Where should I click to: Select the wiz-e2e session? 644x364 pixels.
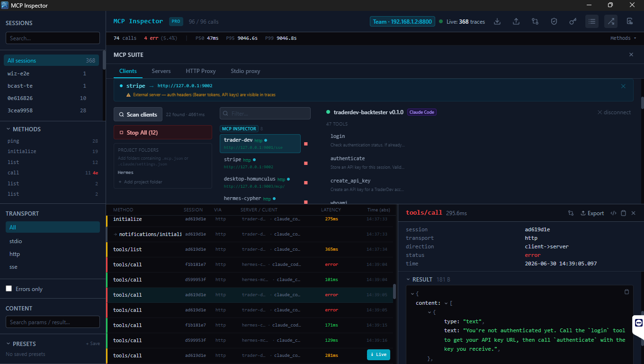point(51,73)
